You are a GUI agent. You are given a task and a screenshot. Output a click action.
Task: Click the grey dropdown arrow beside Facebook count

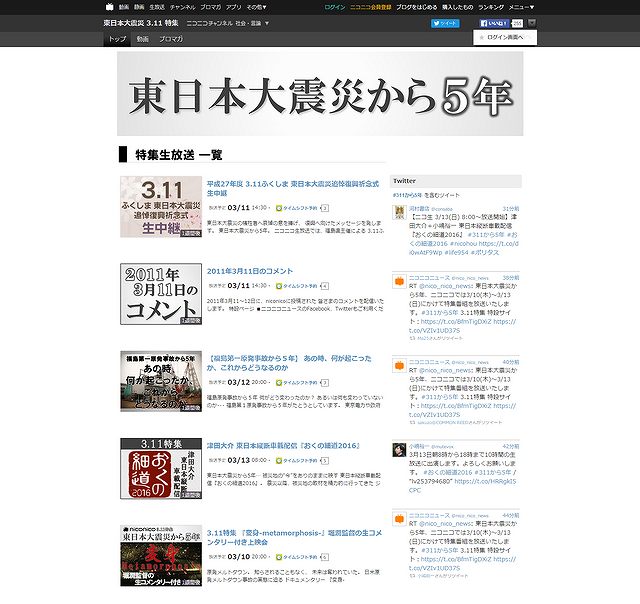(531, 23)
